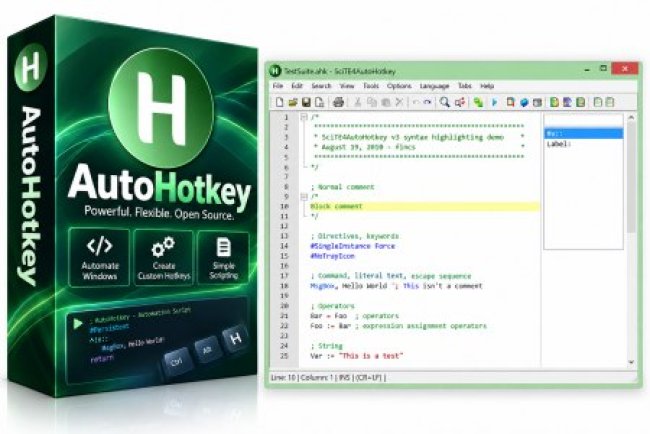The height and width of the screenshot is (434, 650).
Task: Click the Delete X toolbar icon
Action: pos(399,102)
